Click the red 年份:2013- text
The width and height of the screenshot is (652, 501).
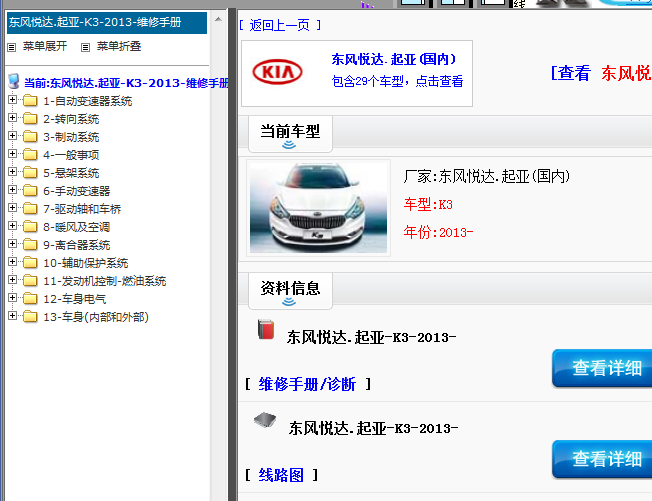tap(438, 232)
